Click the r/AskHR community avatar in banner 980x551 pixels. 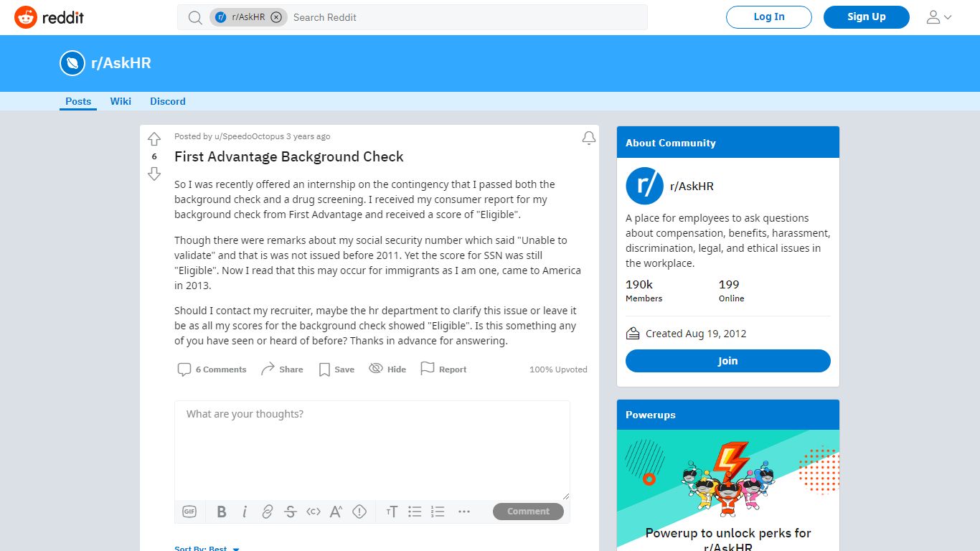click(x=72, y=63)
